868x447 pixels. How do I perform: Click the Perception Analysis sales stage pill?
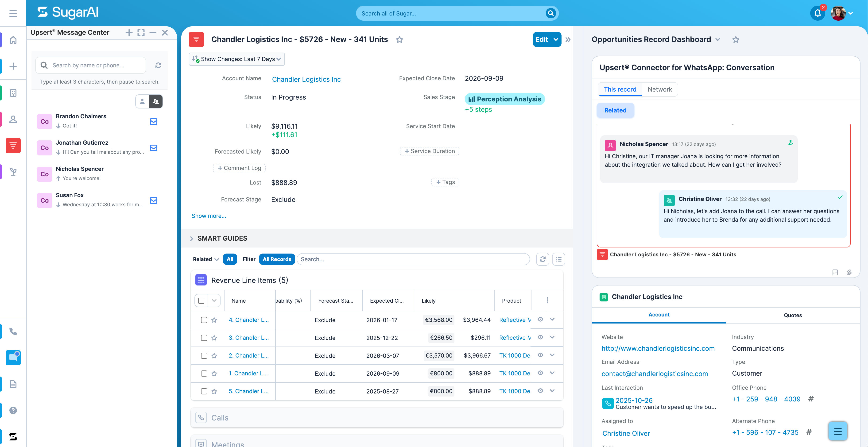tap(504, 99)
